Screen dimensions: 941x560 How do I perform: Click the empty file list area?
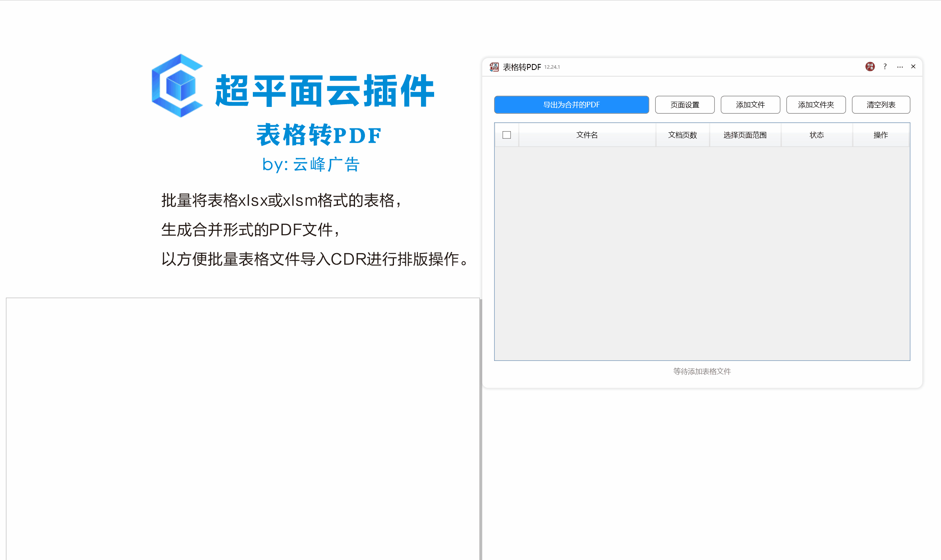click(x=702, y=254)
